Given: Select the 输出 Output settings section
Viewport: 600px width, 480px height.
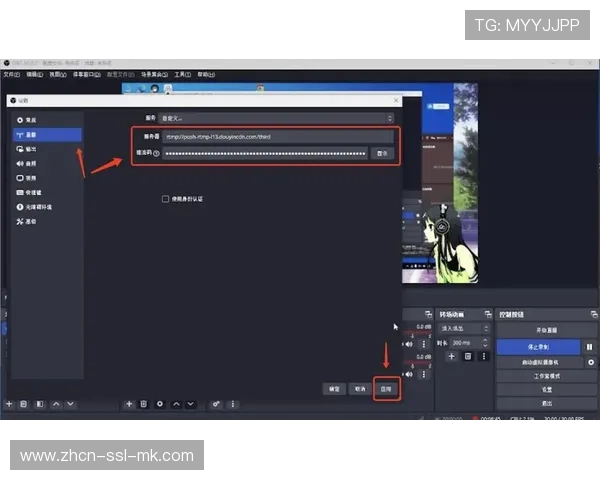Looking at the screenshot, I should point(30,148).
